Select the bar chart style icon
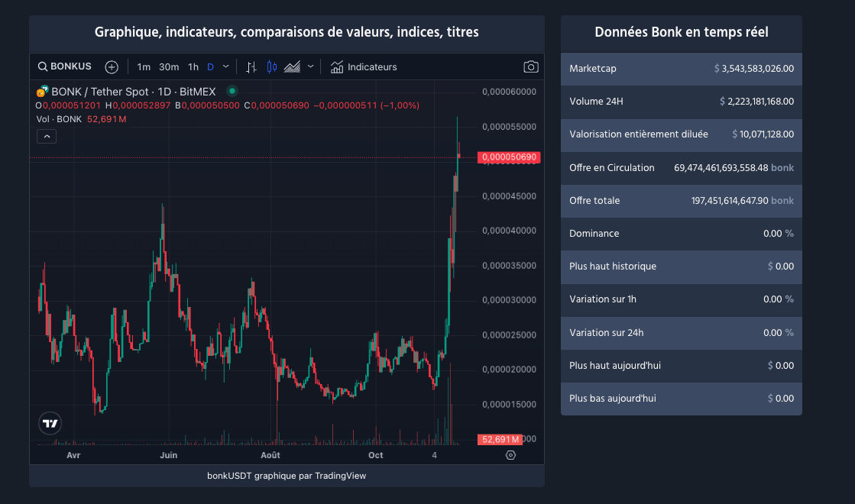Viewport: 855px width, 504px height. [251, 66]
